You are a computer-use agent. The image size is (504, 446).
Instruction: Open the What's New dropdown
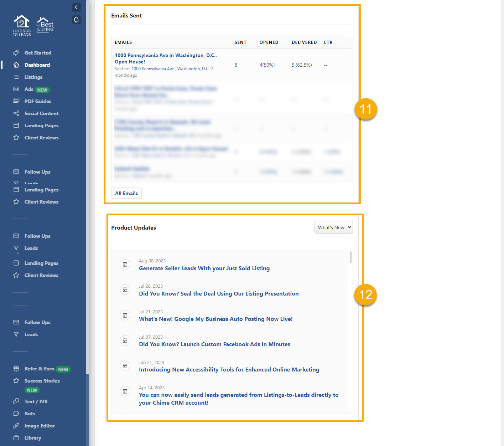coord(333,227)
